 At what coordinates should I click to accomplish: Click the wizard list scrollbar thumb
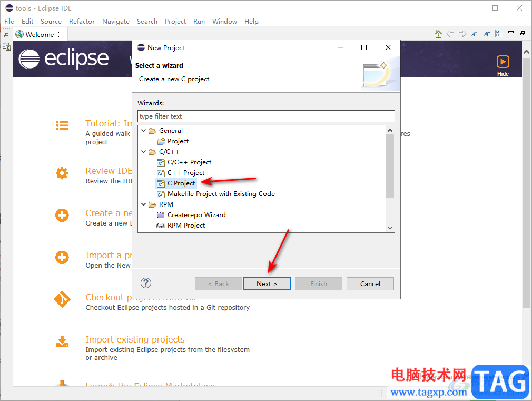[390, 166]
